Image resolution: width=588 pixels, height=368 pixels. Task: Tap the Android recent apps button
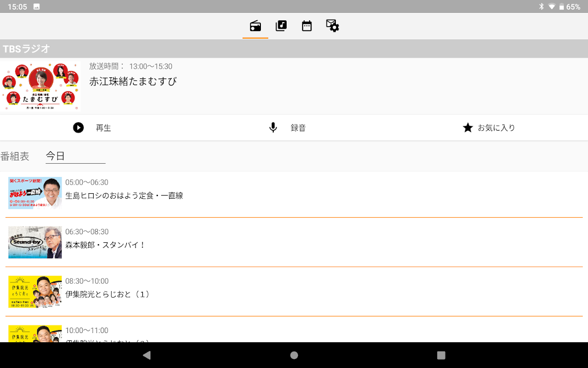coord(441,355)
